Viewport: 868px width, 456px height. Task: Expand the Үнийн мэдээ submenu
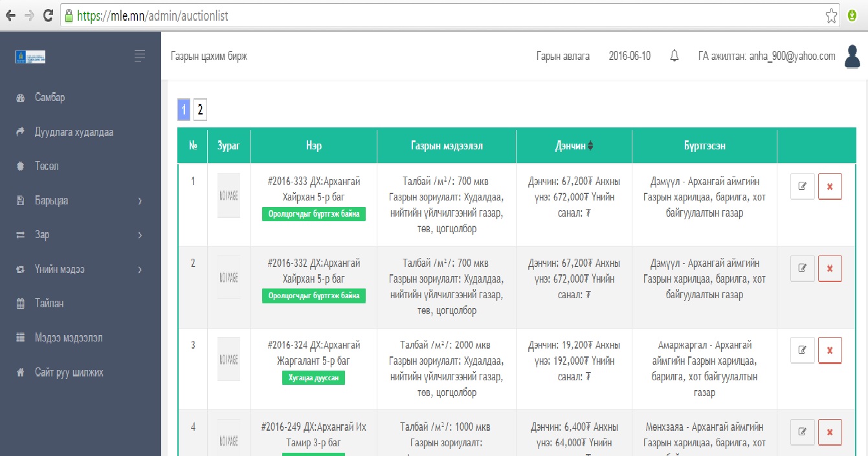(x=80, y=269)
